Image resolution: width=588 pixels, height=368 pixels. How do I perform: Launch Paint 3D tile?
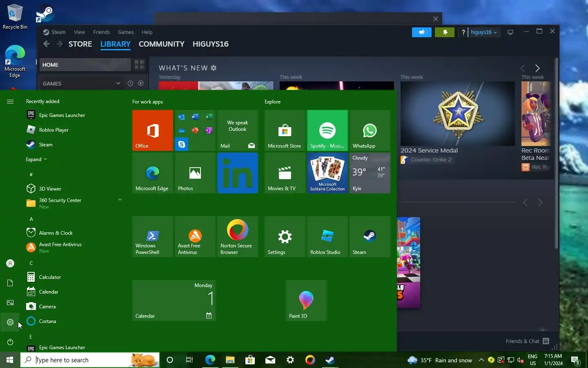tap(306, 301)
